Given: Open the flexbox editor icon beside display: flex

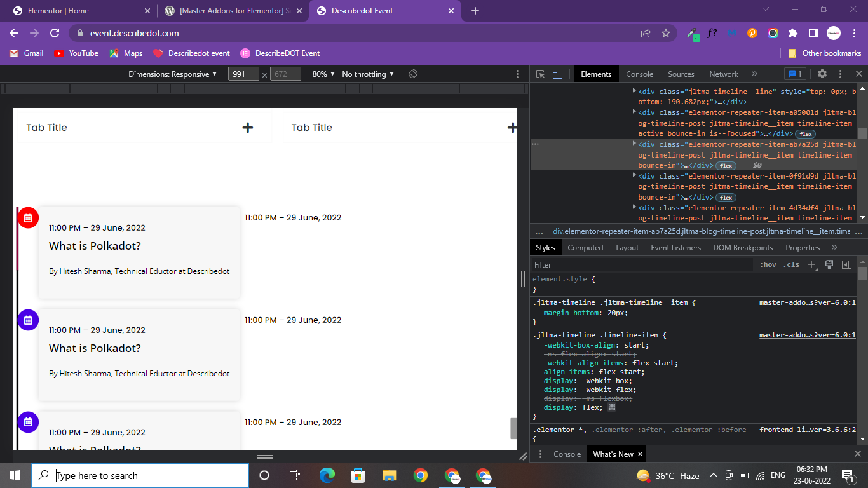Looking at the screenshot, I should (x=612, y=407).
